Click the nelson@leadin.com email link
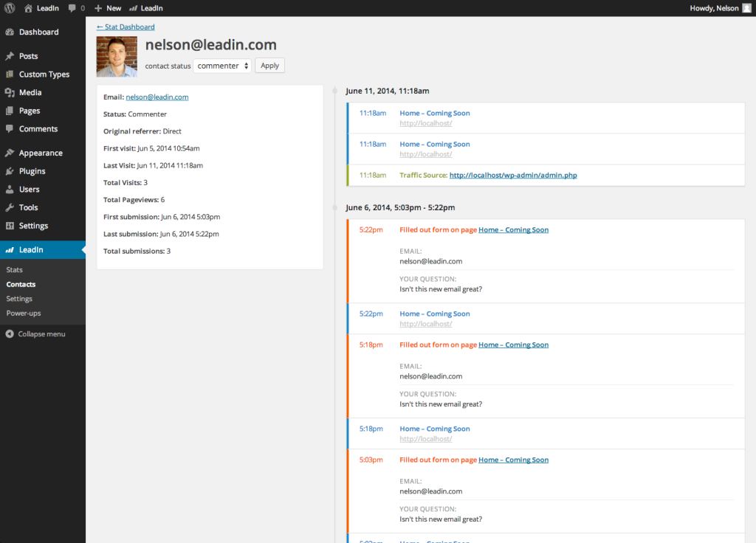This screenshot has height=543, width=756. tap(157, 97)
